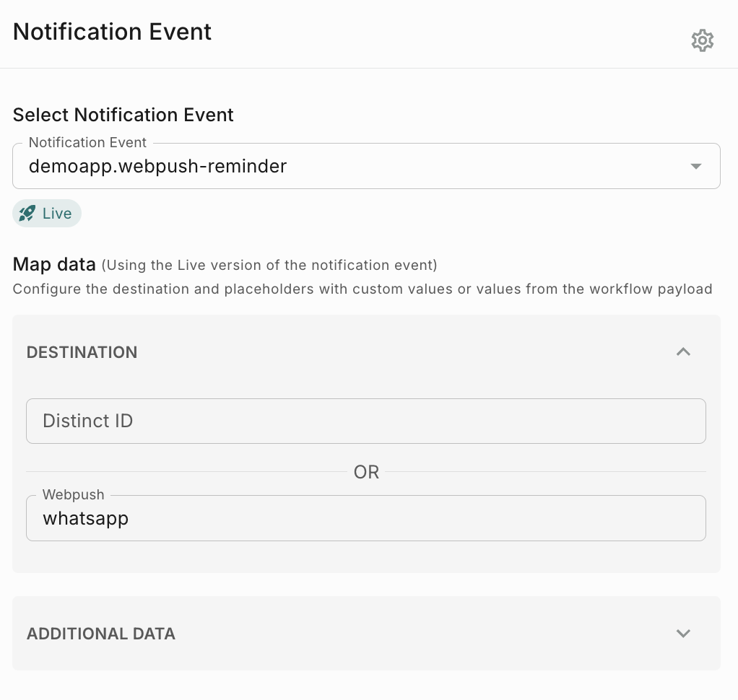738x700 pixels.
Task: Click the Notification Event heading
Action: 111,32
